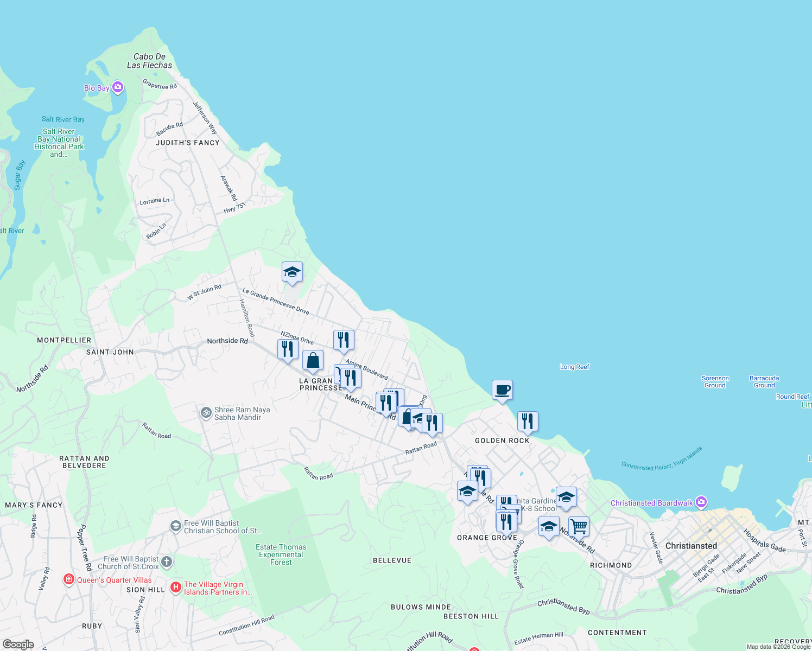Click the Hospitals Gade street label
The height and width of the screenshot is (651, 812).
[764, 541]
